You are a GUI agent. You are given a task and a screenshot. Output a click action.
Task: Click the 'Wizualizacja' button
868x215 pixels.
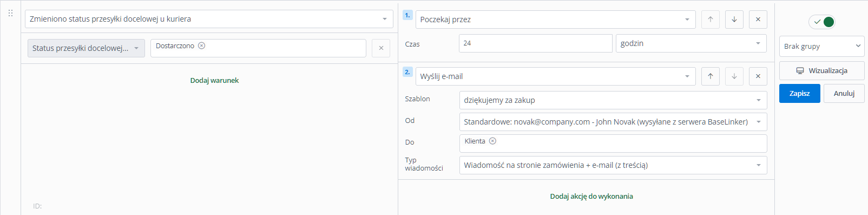(822, 71)
